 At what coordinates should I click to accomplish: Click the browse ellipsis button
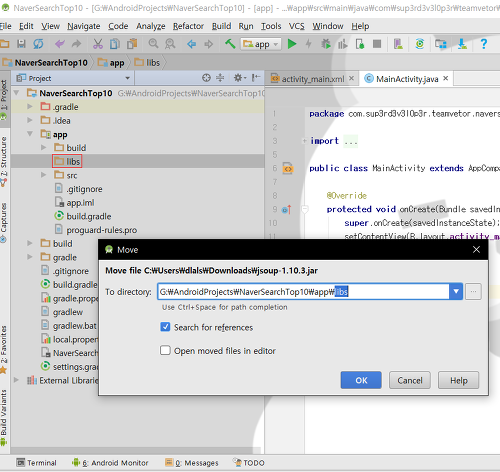473,292
